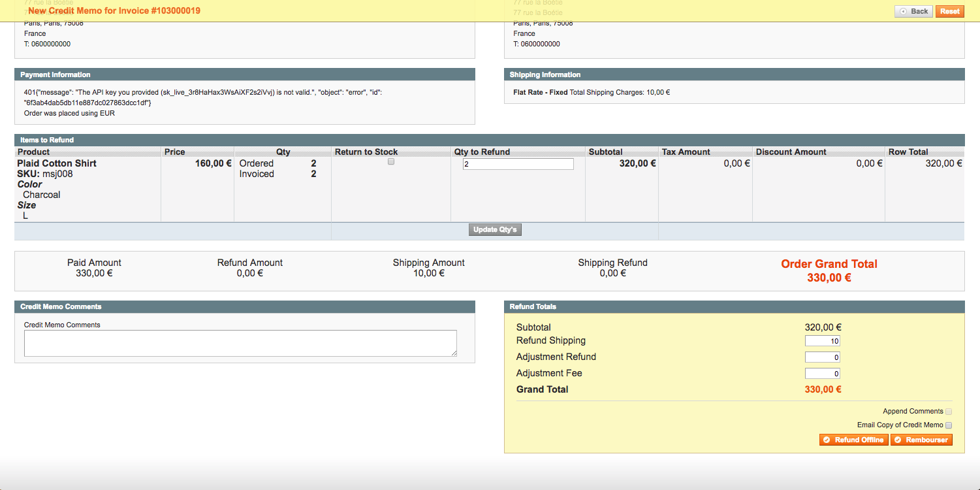The image size is (980, 490).
Task: Enable Return to Stock for Plaid Cotton Shirt
Action: (390, 161)
